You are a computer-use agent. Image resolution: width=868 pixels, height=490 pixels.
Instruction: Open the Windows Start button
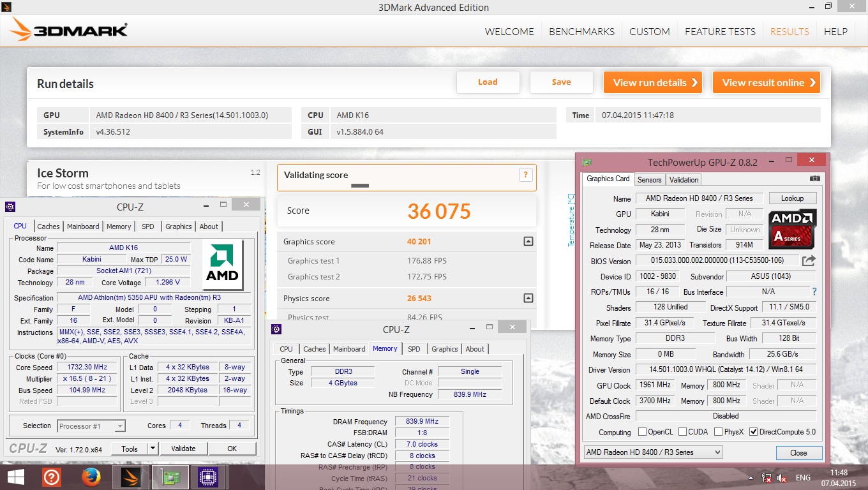point(15,477)
